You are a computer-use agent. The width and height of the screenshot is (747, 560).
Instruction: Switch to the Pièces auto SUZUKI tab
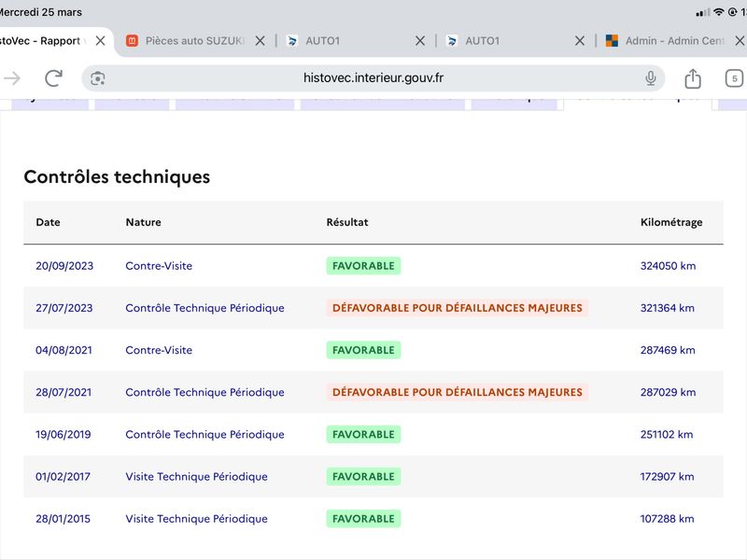(186, 41)
